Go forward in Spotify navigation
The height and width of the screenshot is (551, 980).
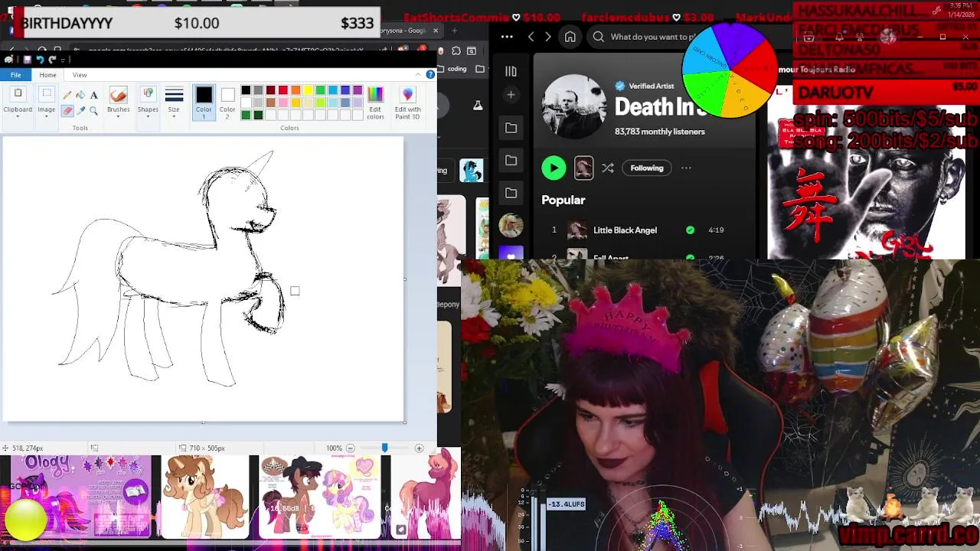pos(547,37)
